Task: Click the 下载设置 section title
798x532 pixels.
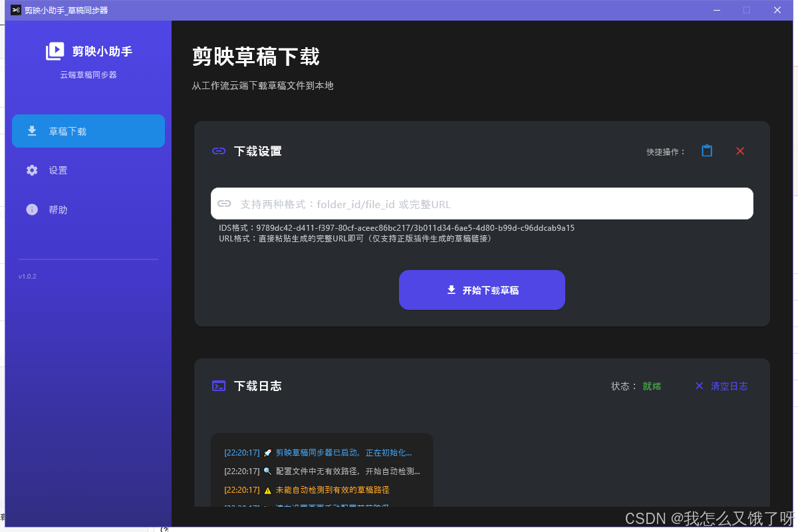Action: (258, 151)
